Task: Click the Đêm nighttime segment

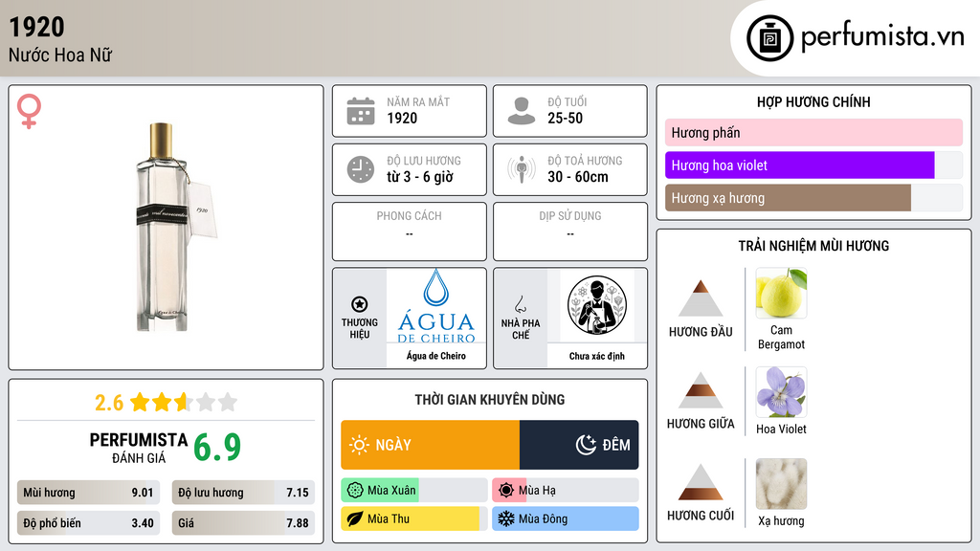Action: coord(579,445)
